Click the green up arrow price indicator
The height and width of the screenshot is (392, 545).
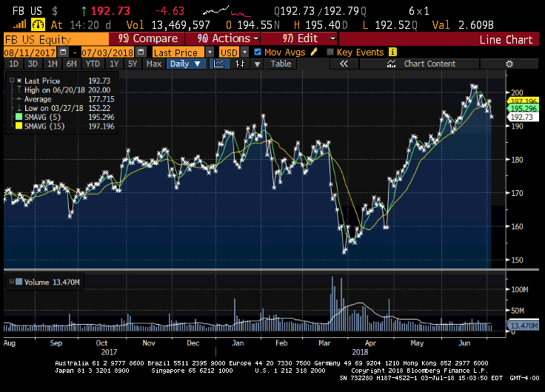coord(84,11)
